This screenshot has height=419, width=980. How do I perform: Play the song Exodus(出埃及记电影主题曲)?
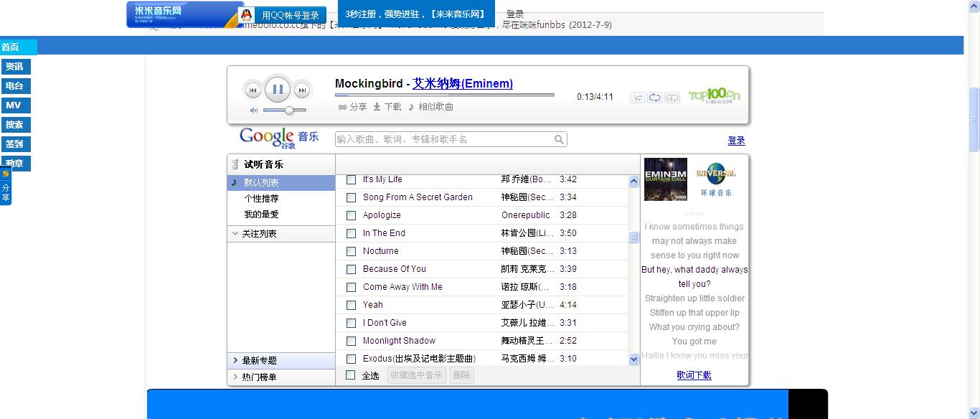[419, 359]
